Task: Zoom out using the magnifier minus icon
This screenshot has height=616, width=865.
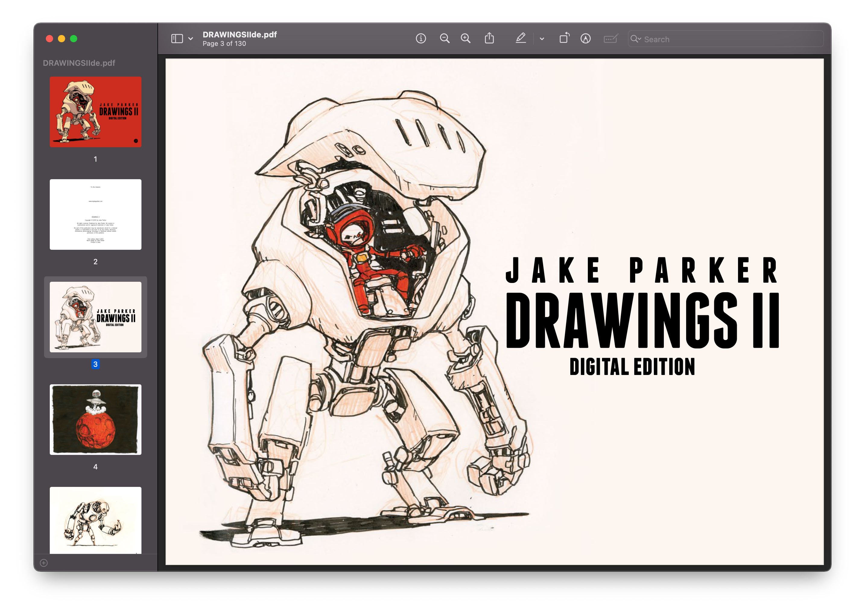Action: click(x=445, y=39)
